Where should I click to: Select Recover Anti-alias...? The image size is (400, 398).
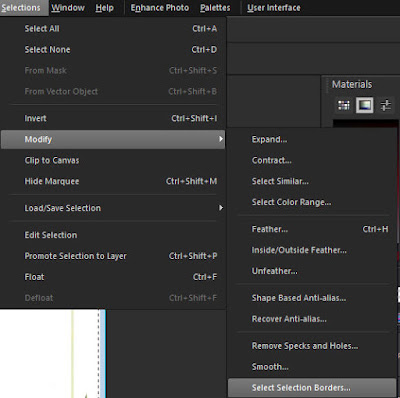[x=312, y=319]
